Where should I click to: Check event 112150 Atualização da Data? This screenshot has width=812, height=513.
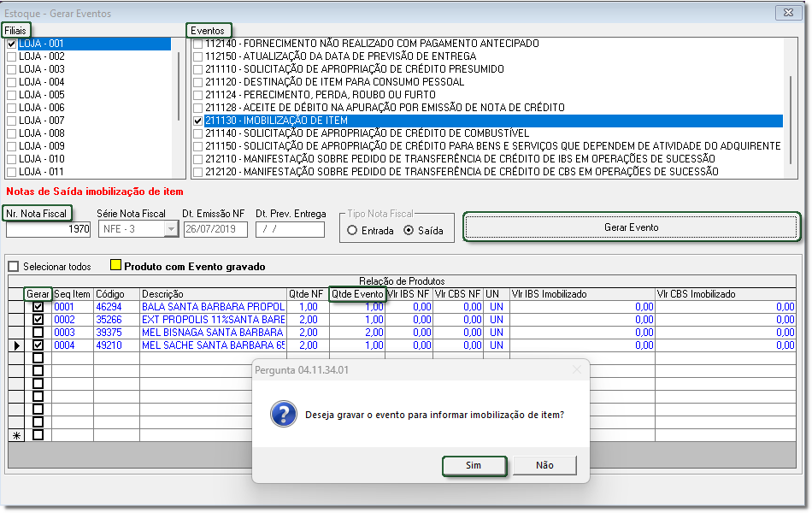coord(197,56)
